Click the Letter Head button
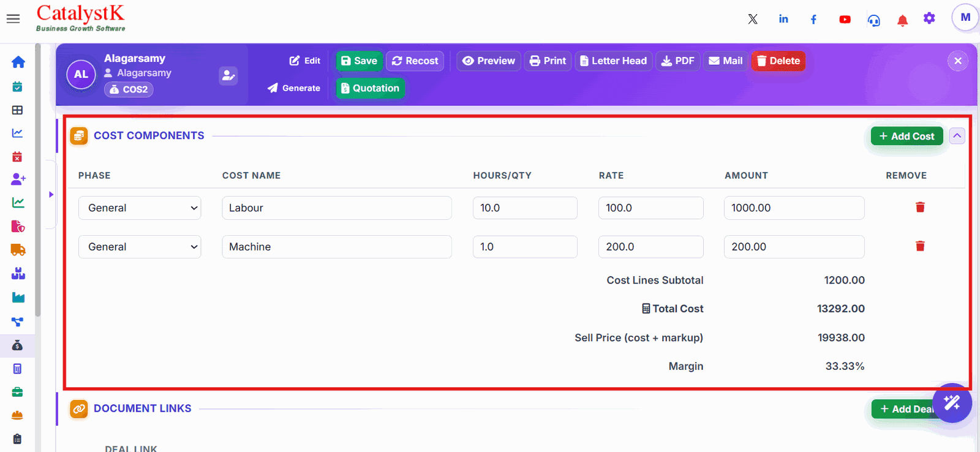 (613, 61)
